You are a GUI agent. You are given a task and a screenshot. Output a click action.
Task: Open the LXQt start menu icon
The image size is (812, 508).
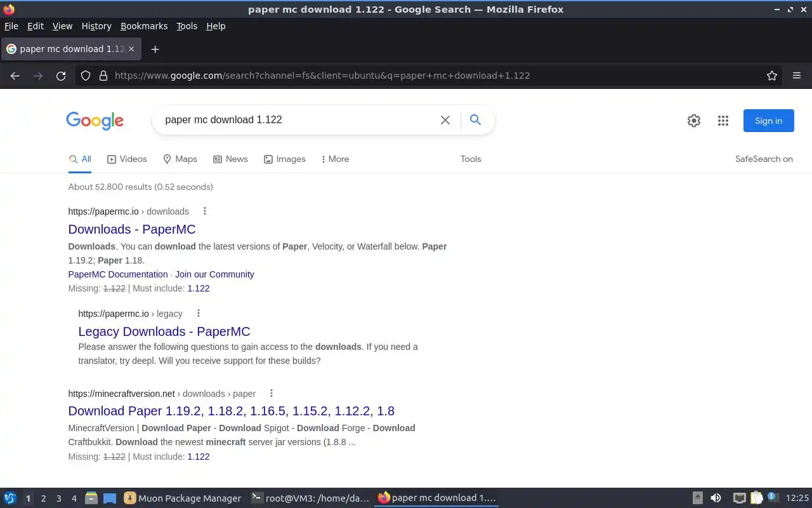[x=10, y=498]
